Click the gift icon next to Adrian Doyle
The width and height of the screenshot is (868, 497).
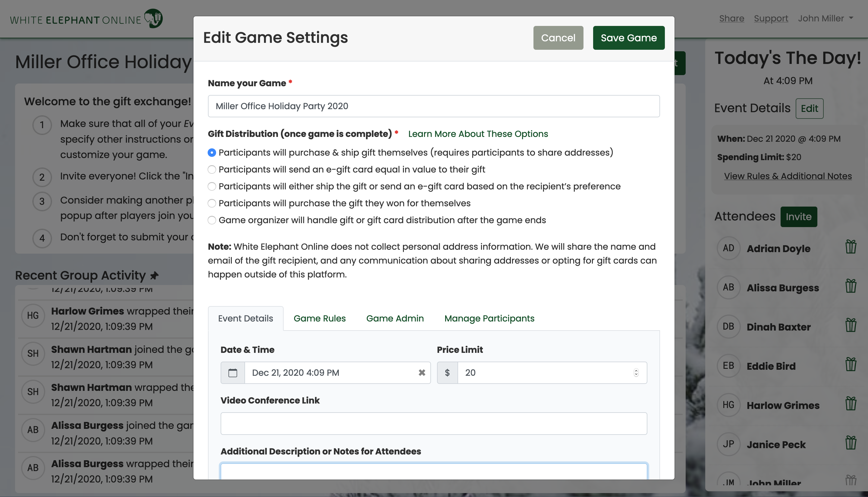pos(851,246)
